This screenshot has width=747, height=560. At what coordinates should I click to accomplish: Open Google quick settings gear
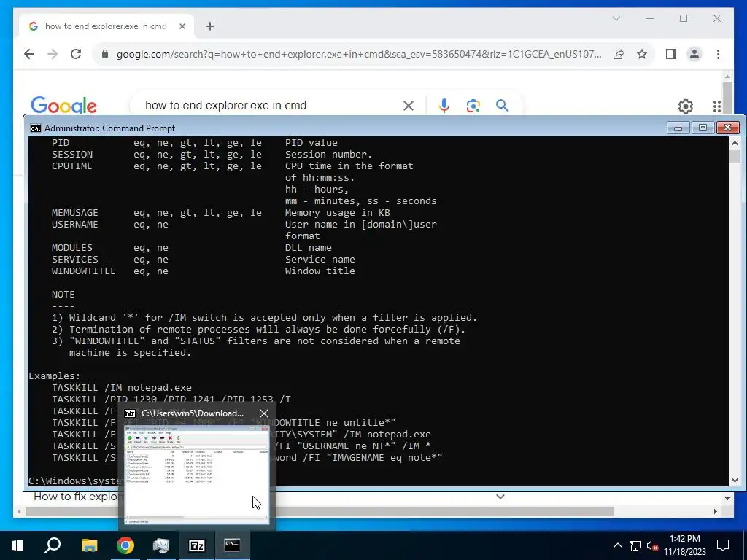tap(686, 106)
